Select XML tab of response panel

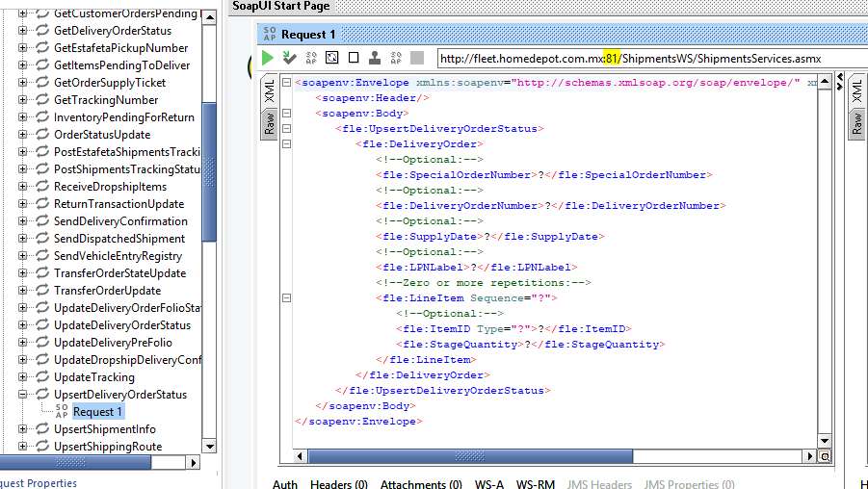coord(856,90)
